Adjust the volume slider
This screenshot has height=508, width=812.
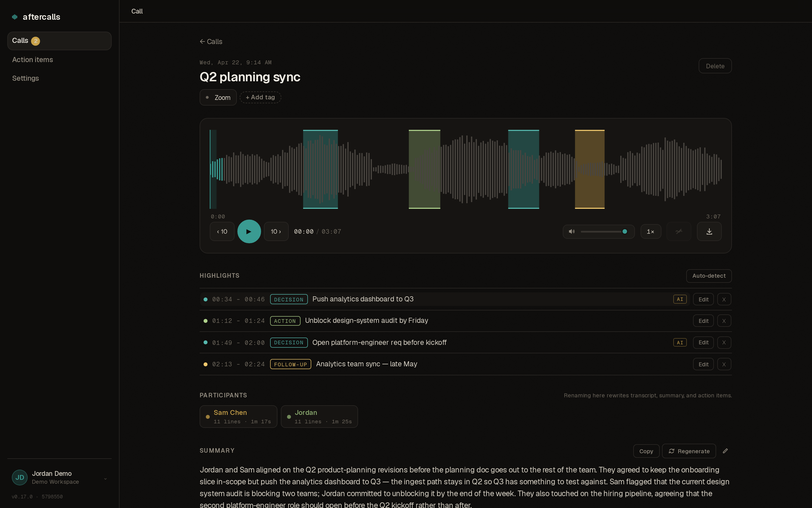coord(604,231)
